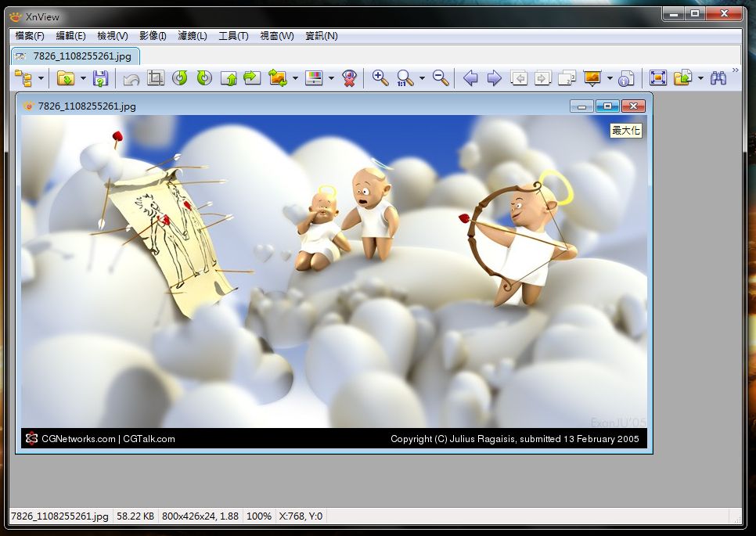Viewport: 756px width, 536px height.
Task: Expand the browser tree icon dropdown arrow
Action: click(x=41, y=78)
